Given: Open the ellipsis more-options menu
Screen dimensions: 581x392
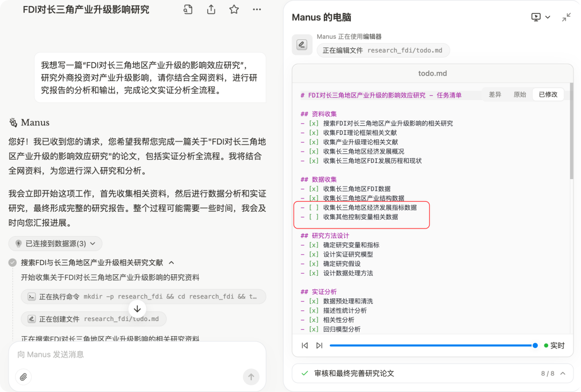Looking at the screenshot, I should click(x=257, y=9).
